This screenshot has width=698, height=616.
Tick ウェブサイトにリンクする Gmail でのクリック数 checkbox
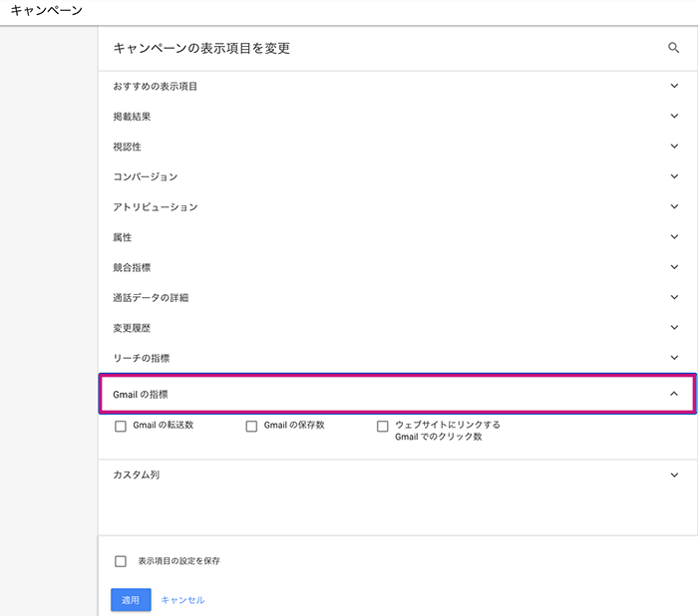pos(382,427)
